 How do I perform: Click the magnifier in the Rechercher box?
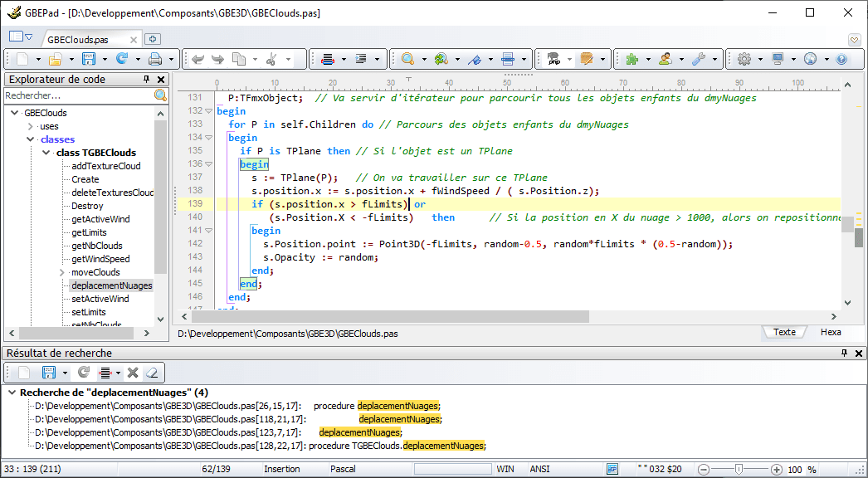pos(160,95)
